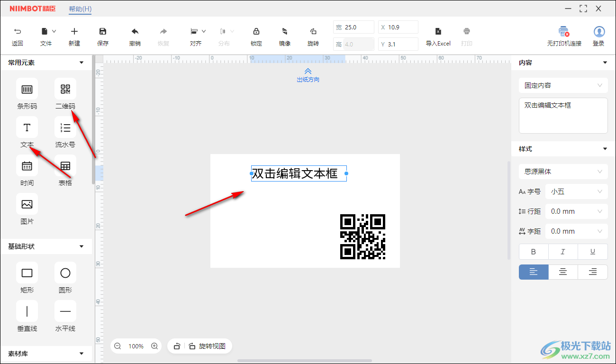Click the 出纸方向 paper direction indicator
616x364 pixels.
[x=308, y=75]
